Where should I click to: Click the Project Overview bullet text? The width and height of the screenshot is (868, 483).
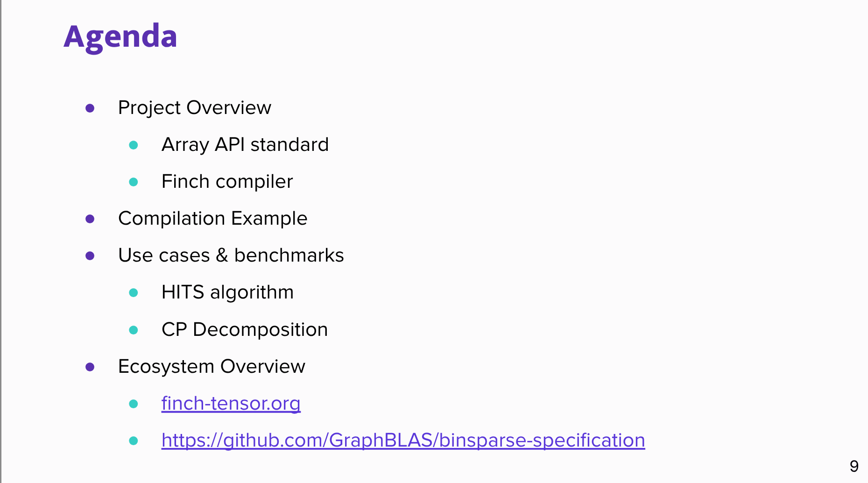194,108
